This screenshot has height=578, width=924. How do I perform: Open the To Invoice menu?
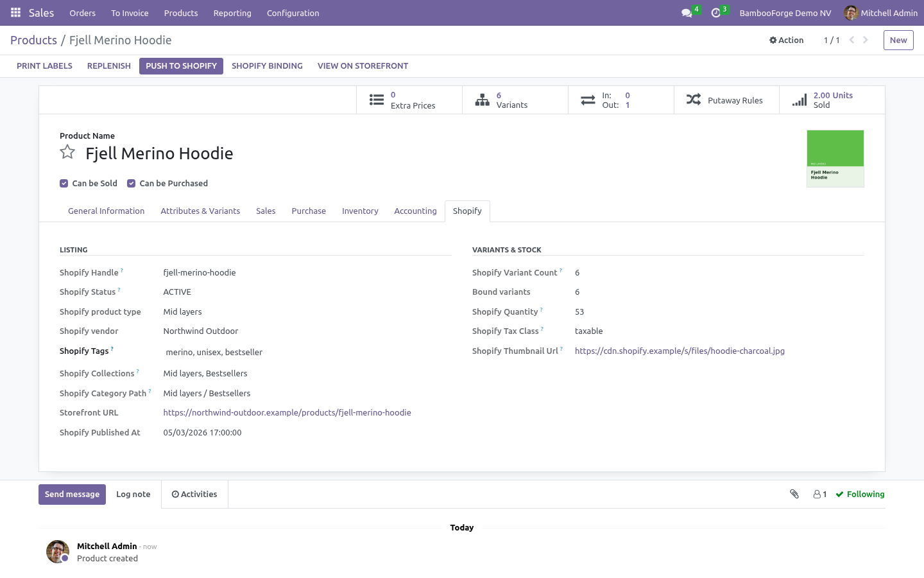tap(130, 13)
